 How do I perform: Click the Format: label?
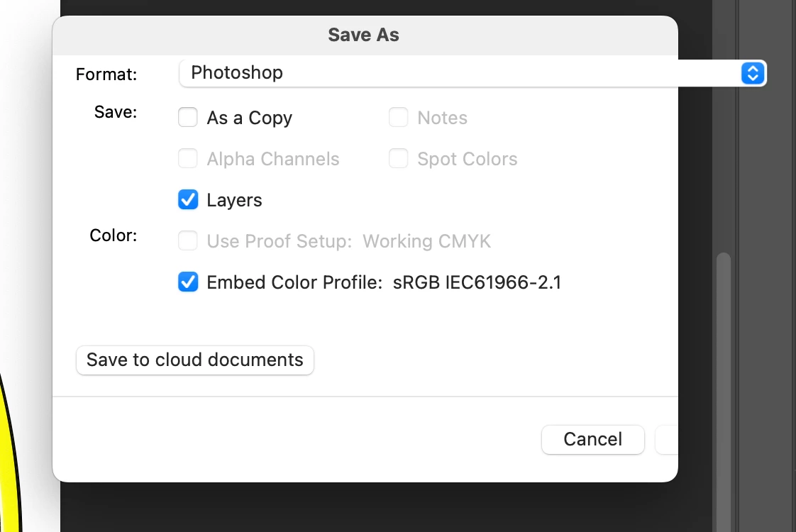[x=106, y=74]
